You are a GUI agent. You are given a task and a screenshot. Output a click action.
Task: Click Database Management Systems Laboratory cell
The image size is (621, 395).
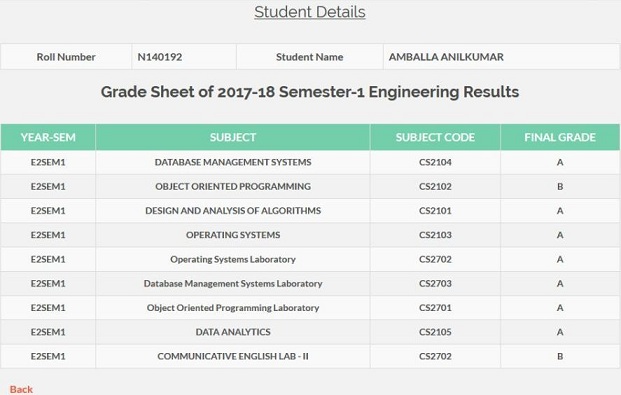[x=233, y=284]
